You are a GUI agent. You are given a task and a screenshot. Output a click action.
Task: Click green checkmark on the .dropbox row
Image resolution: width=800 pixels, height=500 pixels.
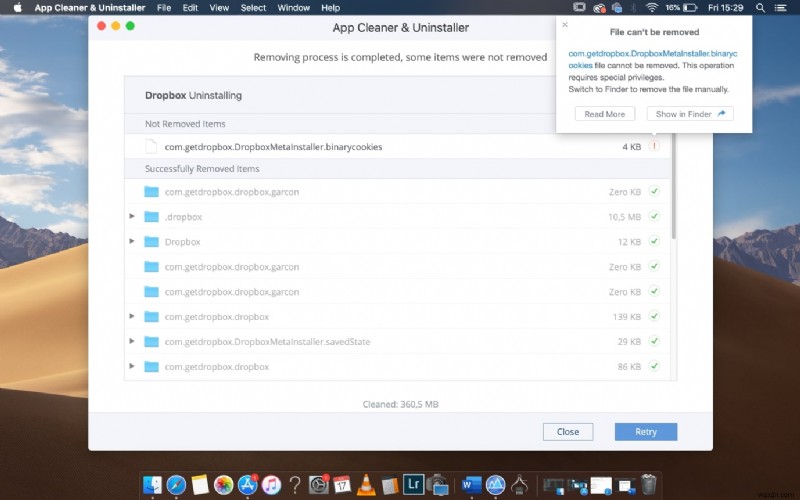click(x=654, y=216)
